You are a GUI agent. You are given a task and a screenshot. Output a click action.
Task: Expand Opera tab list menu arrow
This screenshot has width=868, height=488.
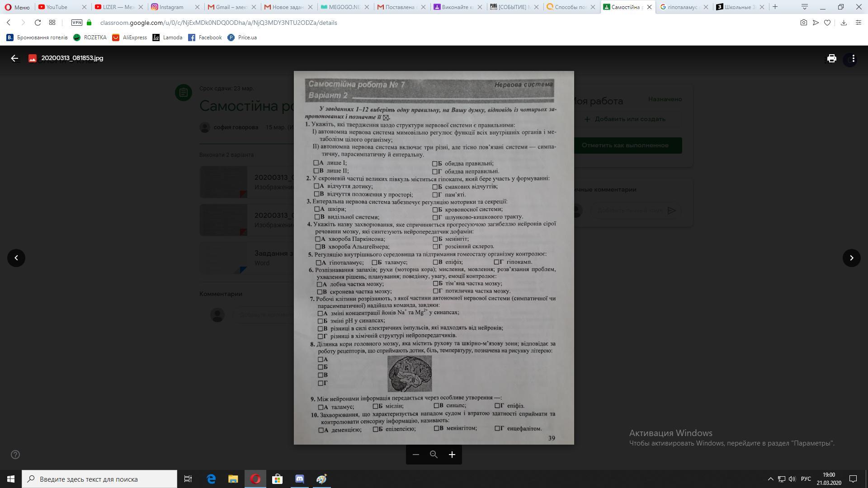tap(804, 7)
